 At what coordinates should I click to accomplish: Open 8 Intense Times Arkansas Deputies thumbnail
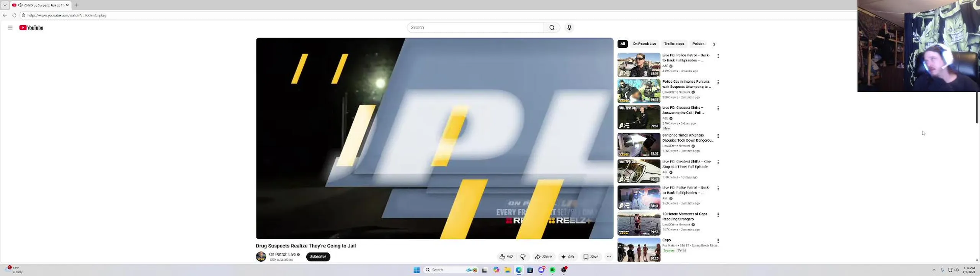pos(639,145)
